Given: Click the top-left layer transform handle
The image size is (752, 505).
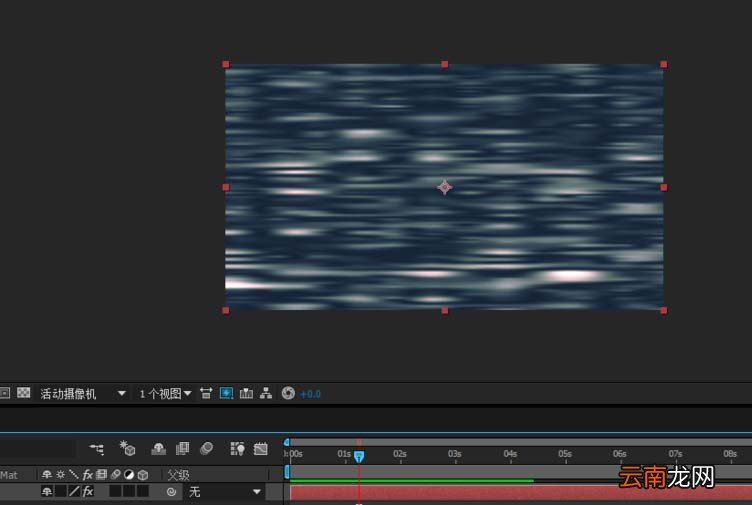Looking at the screenshot, I should (226, 64).
